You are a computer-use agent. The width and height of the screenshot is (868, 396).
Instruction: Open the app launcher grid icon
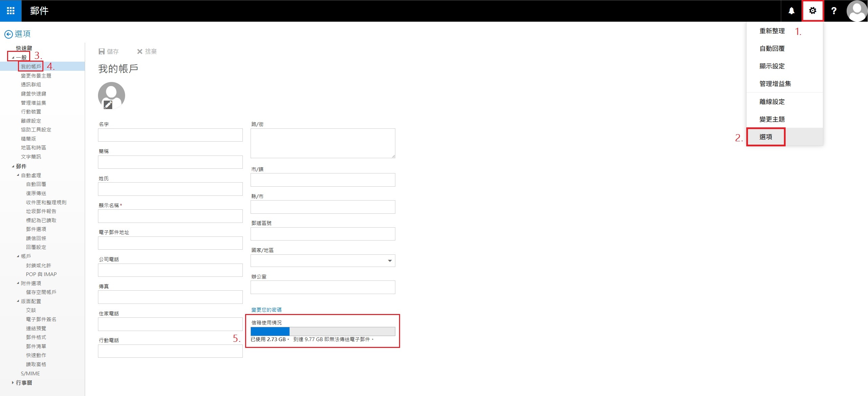point(11,11)
